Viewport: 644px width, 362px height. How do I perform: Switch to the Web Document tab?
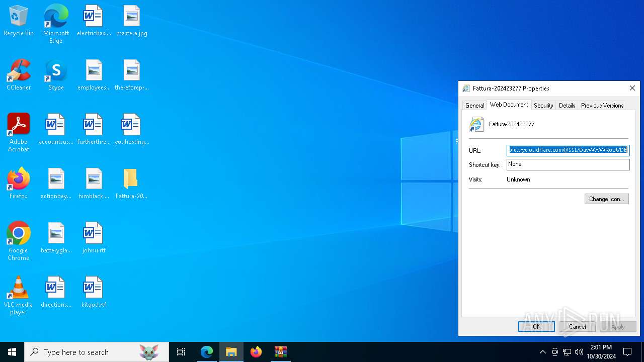pos(509,105)
